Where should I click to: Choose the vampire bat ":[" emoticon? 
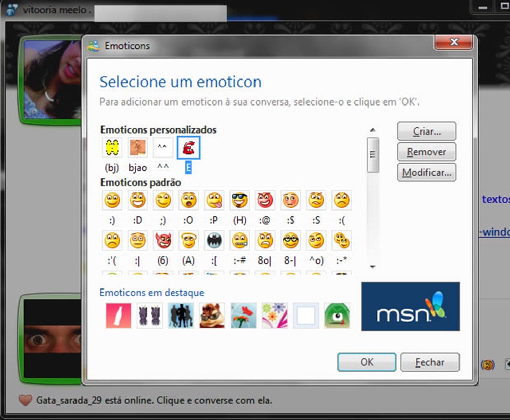tap(214, 240)
